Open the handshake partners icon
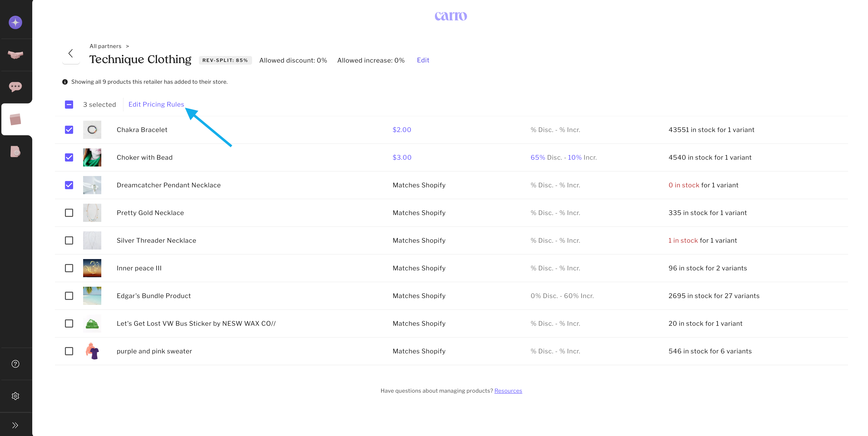 point(15,54)
